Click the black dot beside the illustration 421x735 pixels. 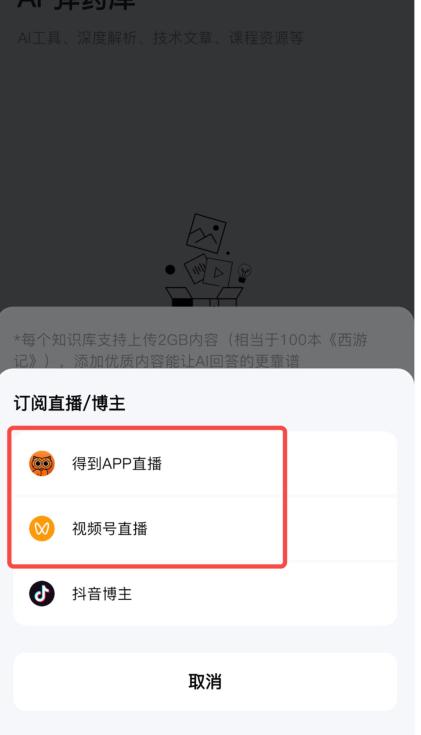(x=170, y=270)
